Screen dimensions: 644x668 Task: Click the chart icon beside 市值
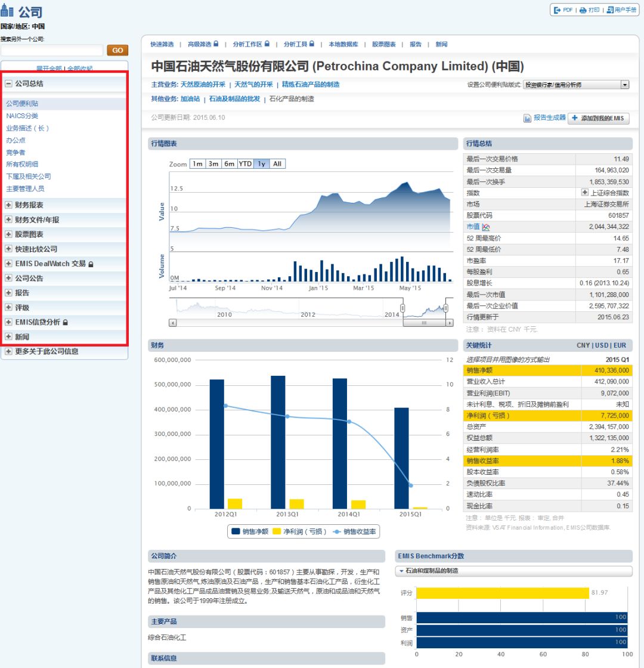point(486,227)
